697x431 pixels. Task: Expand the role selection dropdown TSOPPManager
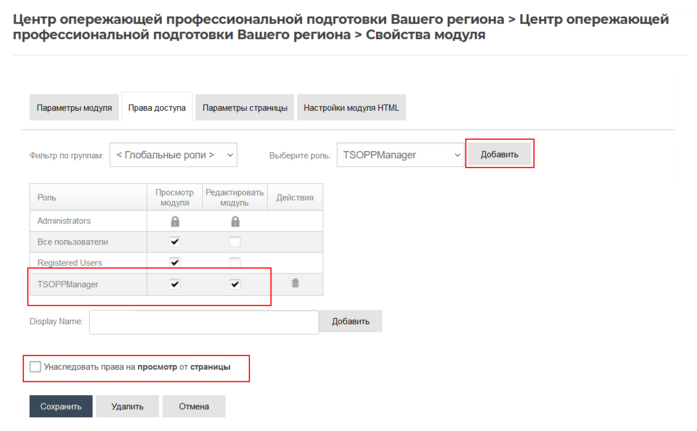tap(399, 155)
